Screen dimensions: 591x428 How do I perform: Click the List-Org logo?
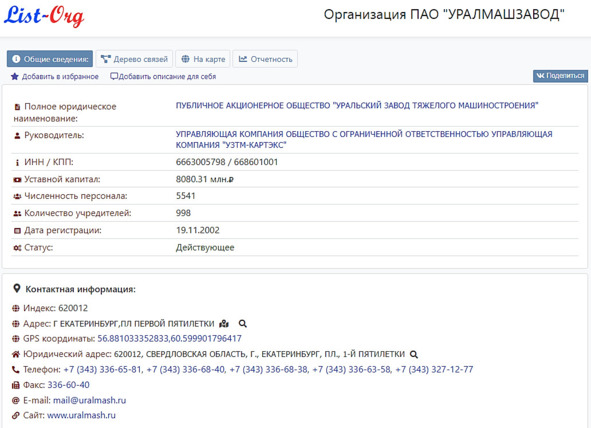point(44,16)
